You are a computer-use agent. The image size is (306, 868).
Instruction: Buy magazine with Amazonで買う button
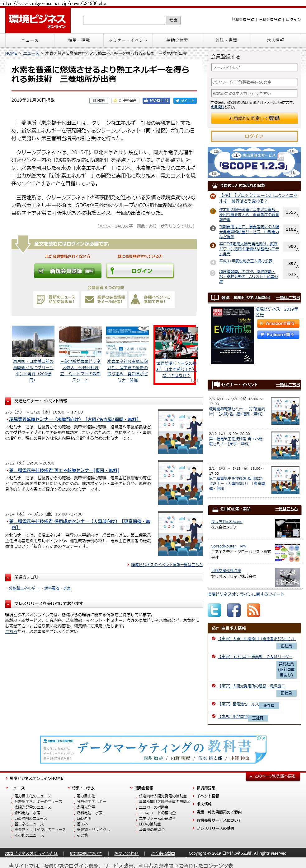278,323
